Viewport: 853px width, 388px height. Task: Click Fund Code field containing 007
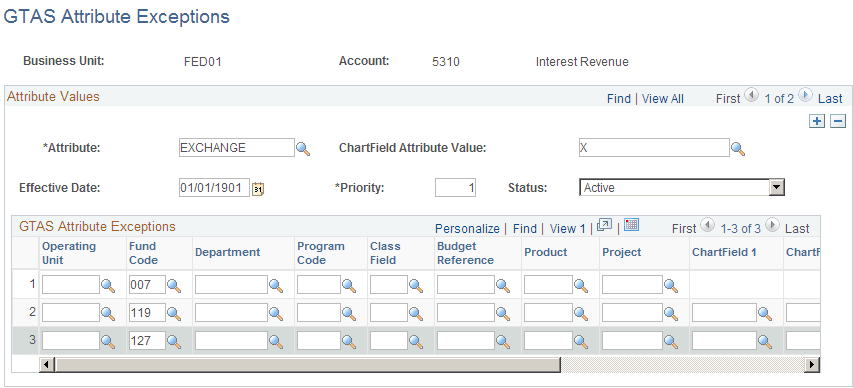[147, 285]
